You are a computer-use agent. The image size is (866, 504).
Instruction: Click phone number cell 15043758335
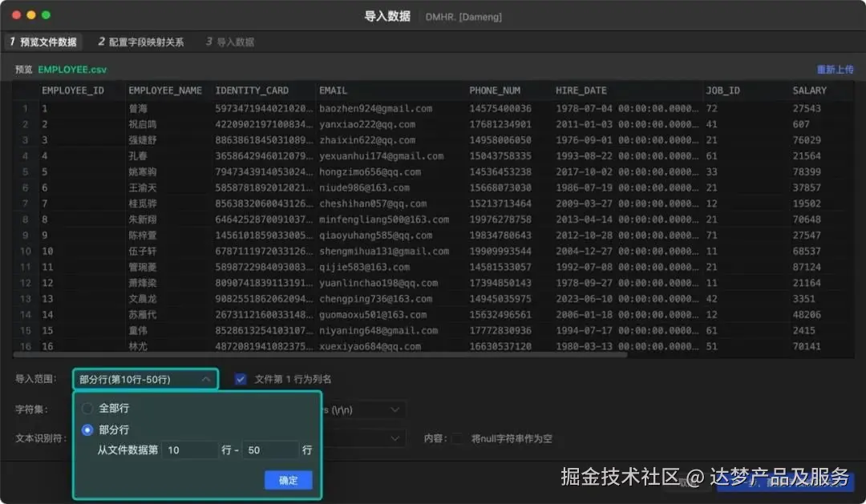pos(500,156)
